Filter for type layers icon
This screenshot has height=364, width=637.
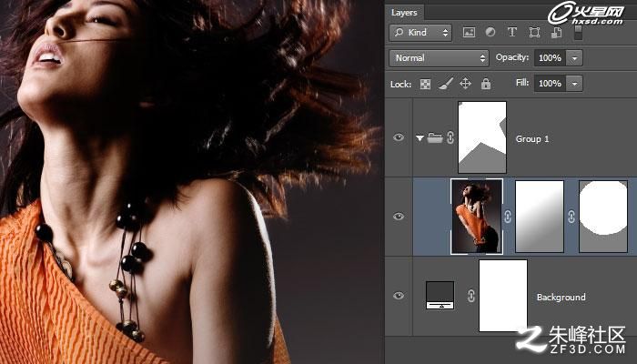click(512, 32)
